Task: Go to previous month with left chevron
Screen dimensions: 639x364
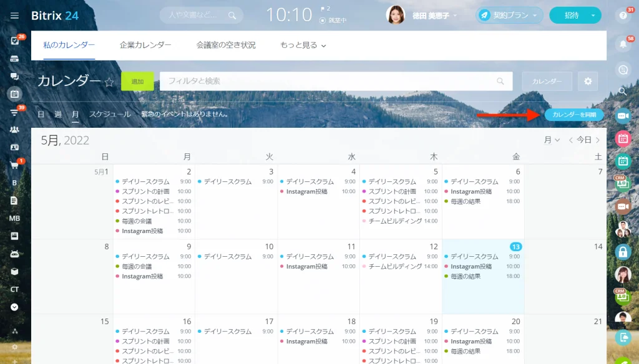Action: click(570, 140)
